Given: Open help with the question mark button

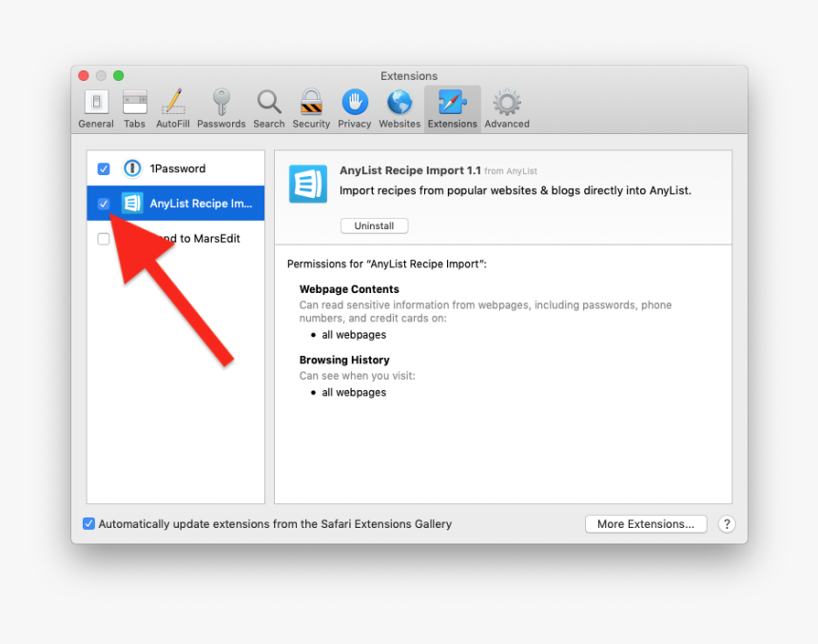Looking at the screenshot, I should pos(726,524).
